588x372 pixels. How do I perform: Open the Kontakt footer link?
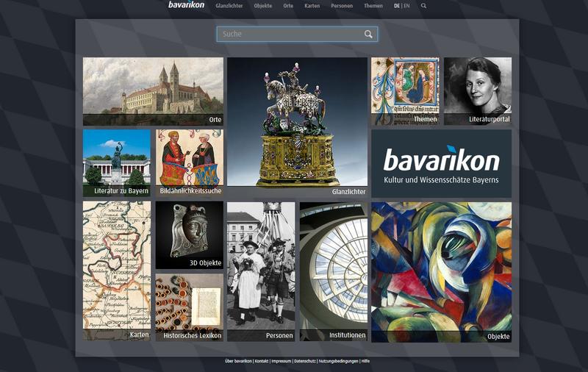pos(262,361)
